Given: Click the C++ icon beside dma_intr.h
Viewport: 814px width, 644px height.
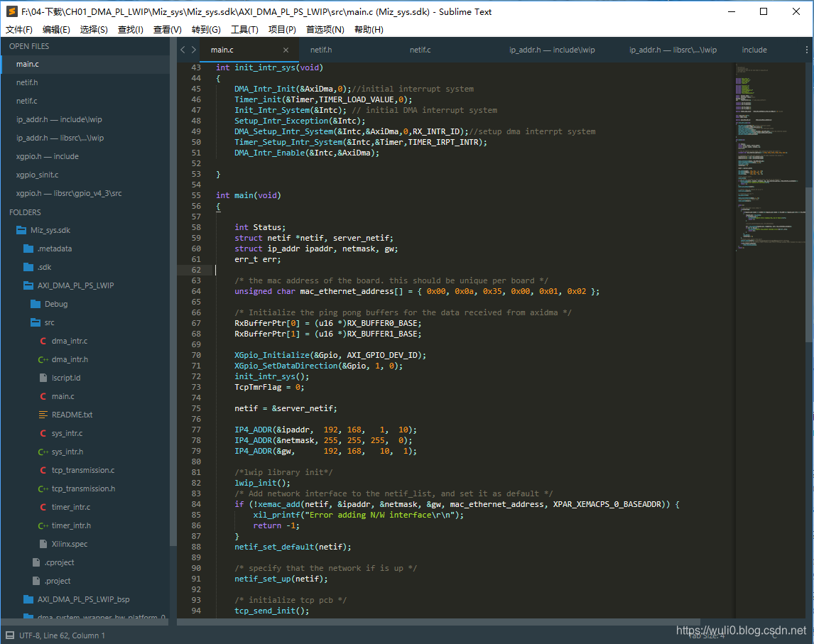Looking at the screenshot, I should pos(43,359).
